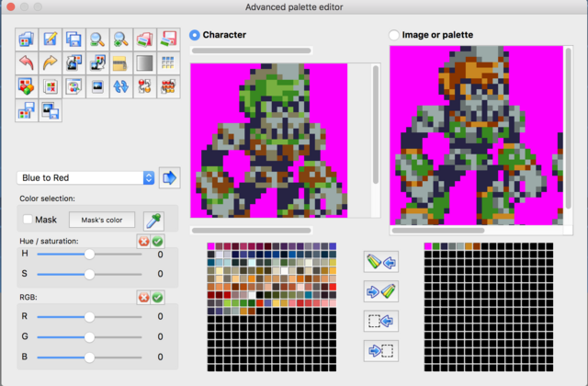The image size is (588, 386).
Task: Open the Blue to Red preset dropdown
Action: coord(85,177)
